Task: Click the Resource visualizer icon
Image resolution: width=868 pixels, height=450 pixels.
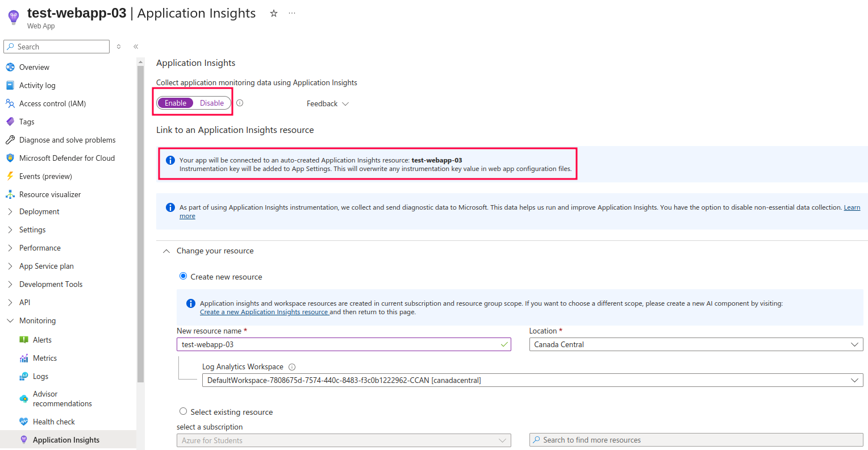Action: [10, 194]
